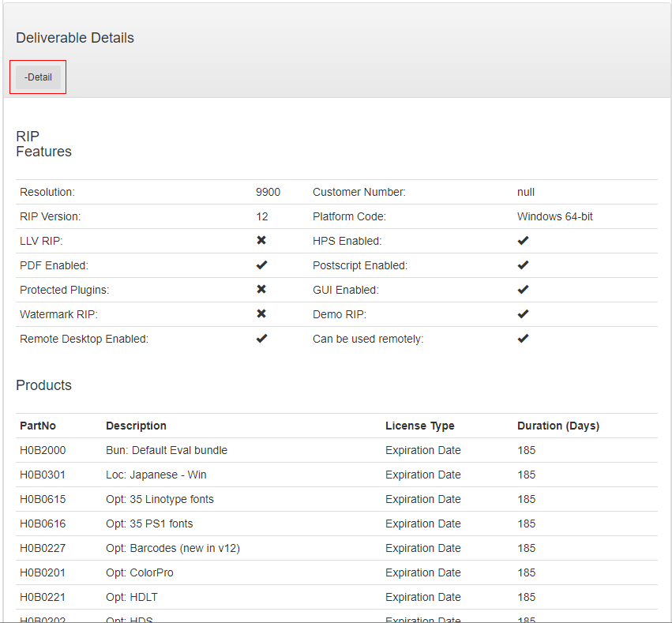
Task: Click the GUI Enabled checkmark icon
Action: 523,289
